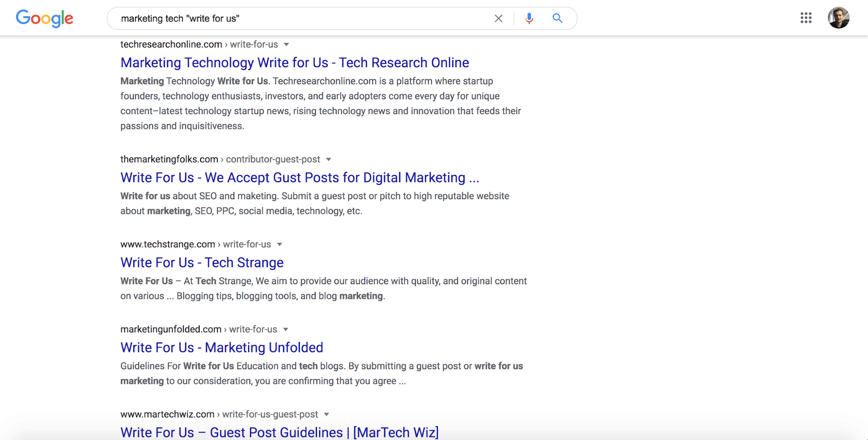868x440 pixels.
Task: Open Write For Us - Marketing Unfolded result
Action: pos(222,348)
